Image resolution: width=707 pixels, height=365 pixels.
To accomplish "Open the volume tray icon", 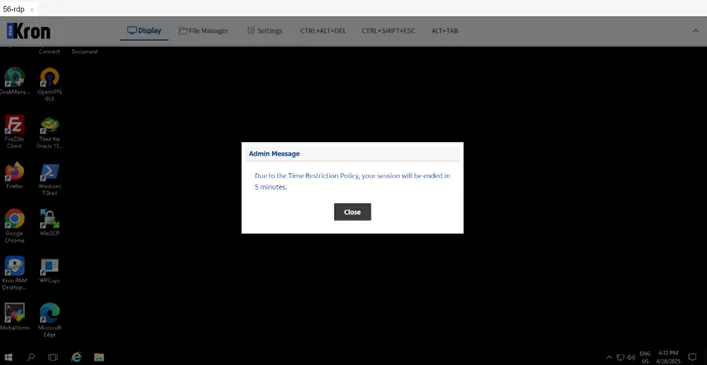I will (x=631, y=357).
